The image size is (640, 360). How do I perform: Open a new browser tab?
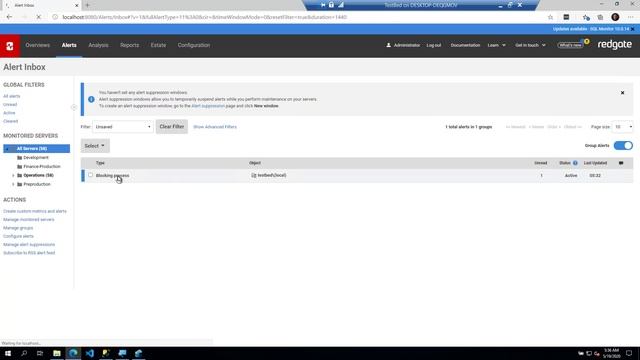pyautogui.click(x=87, y=5)
